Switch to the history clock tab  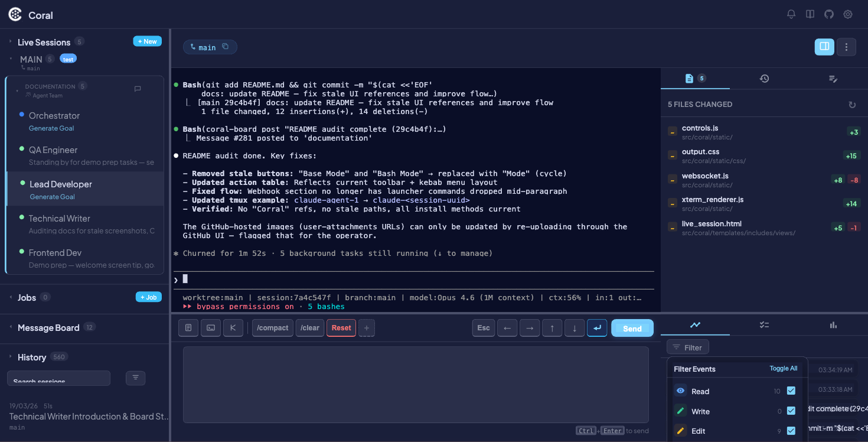(764, 79)
